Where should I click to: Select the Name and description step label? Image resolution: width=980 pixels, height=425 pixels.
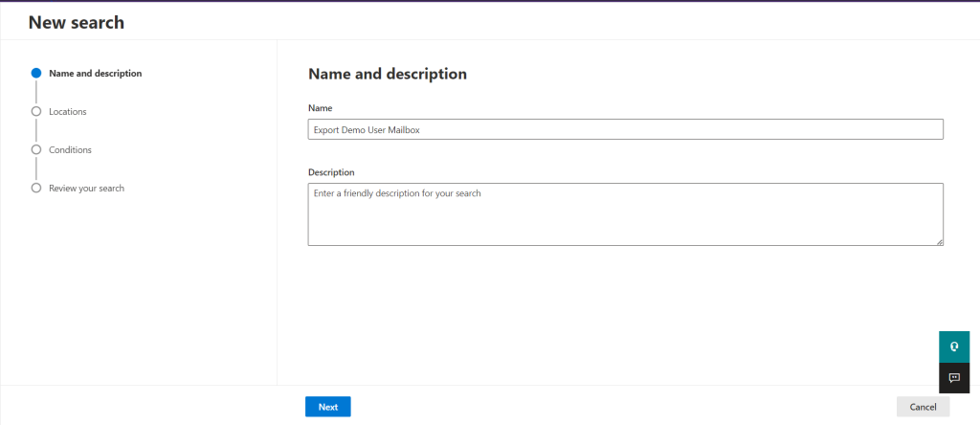point(96,73)
